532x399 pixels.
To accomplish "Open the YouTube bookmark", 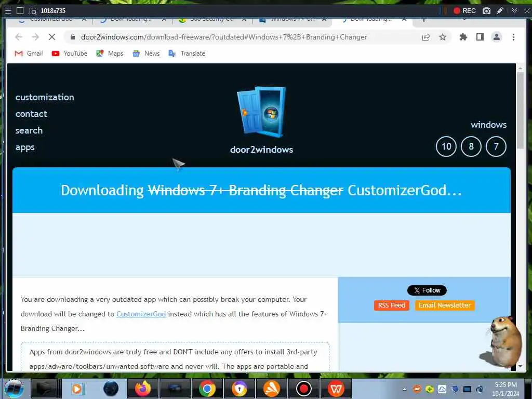I will click(x=70, y=54).
